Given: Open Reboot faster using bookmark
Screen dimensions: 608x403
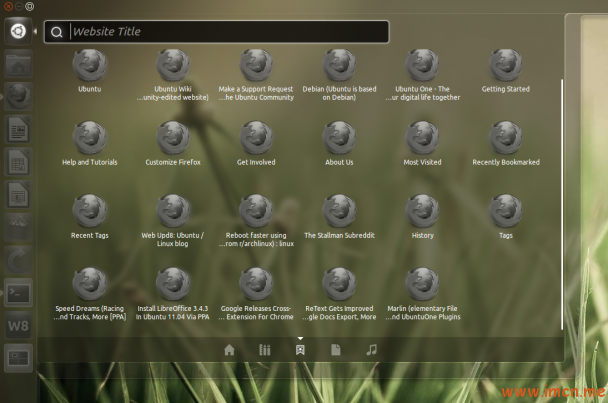Looking at the screenshot, I should point(256,221).
